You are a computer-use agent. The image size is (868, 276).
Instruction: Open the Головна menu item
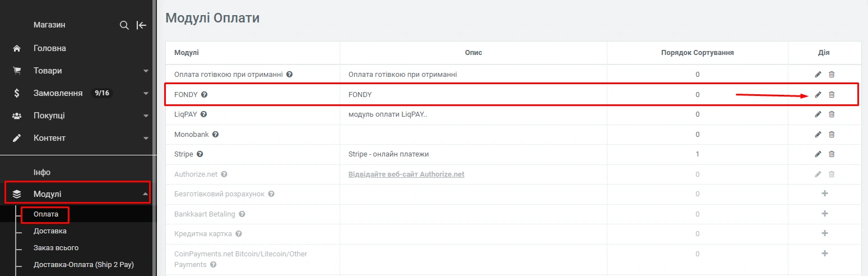click(x=49, y=48)
